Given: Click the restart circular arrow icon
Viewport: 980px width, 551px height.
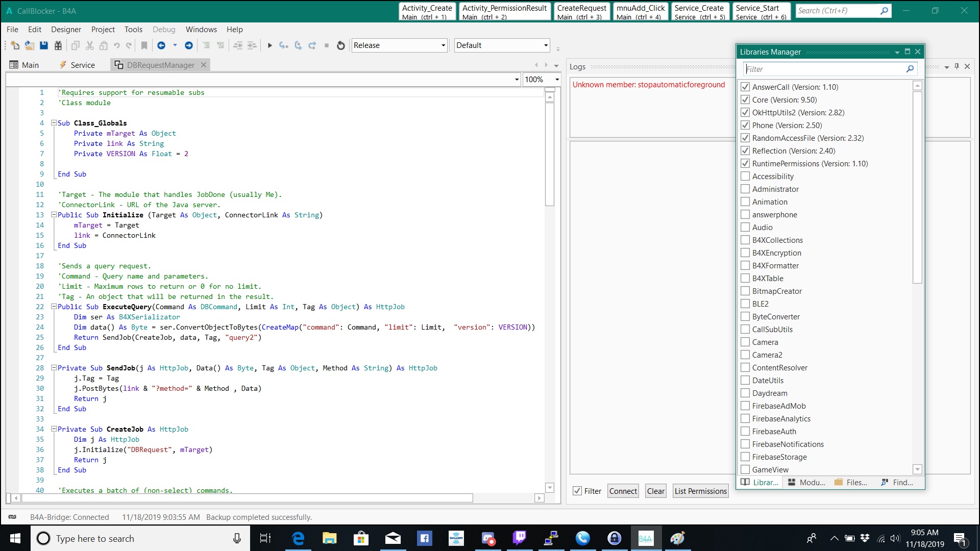Looking at the screenshot, I should click(341, 45).
